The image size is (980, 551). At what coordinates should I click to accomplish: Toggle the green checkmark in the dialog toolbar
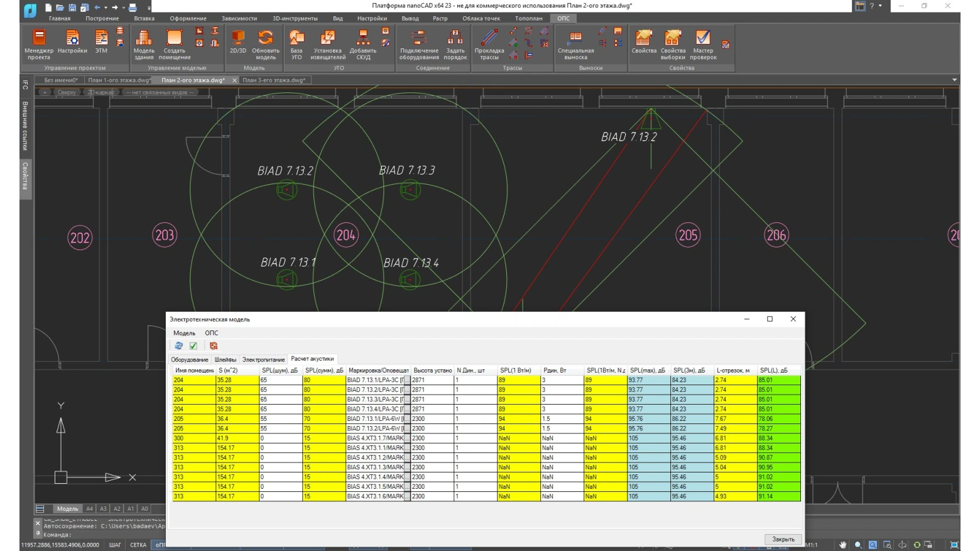(193, 346)
